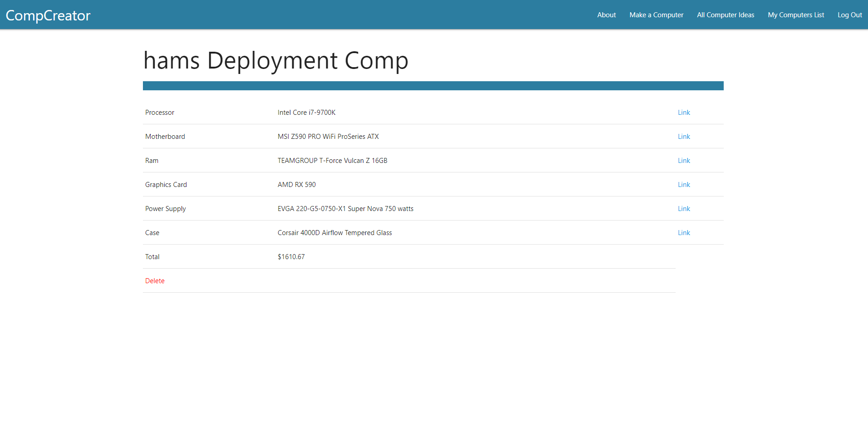The image size is (868, 437).
Task: Click the CompCreator logo
Action: pos(48,15)
